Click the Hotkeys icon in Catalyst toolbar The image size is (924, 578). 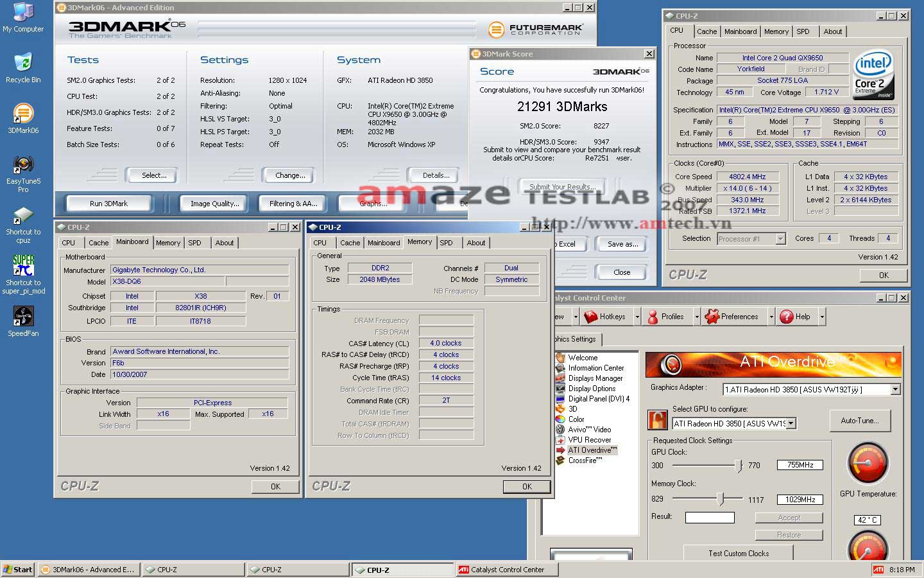tap(590, 317)
